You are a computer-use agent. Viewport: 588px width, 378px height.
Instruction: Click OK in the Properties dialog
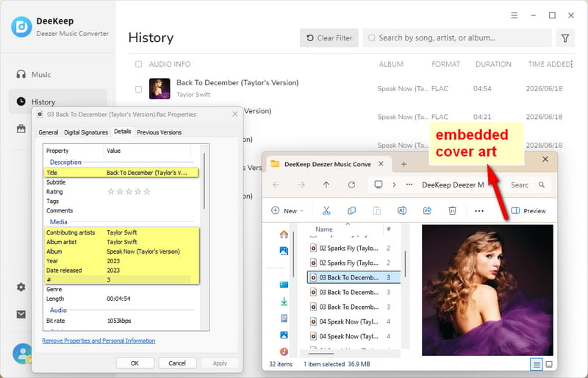point(135,363)
